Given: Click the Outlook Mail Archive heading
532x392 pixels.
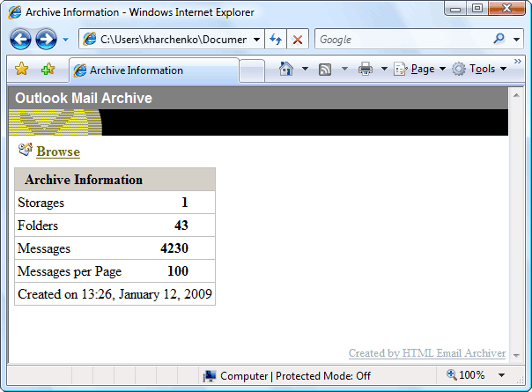Looking at the screenshot, I should [84, 98].
